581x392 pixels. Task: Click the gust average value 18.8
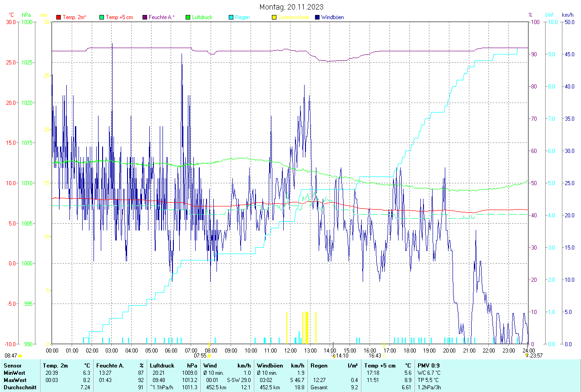[300, 387]
